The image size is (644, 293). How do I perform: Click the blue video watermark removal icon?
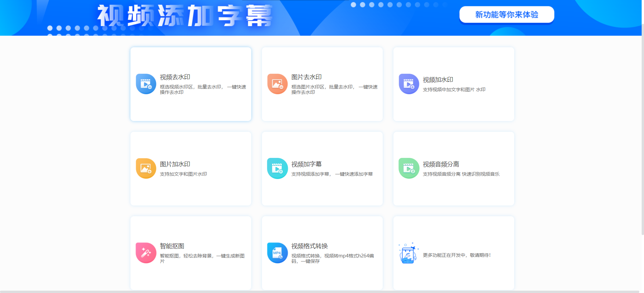(x=146, y=84)
